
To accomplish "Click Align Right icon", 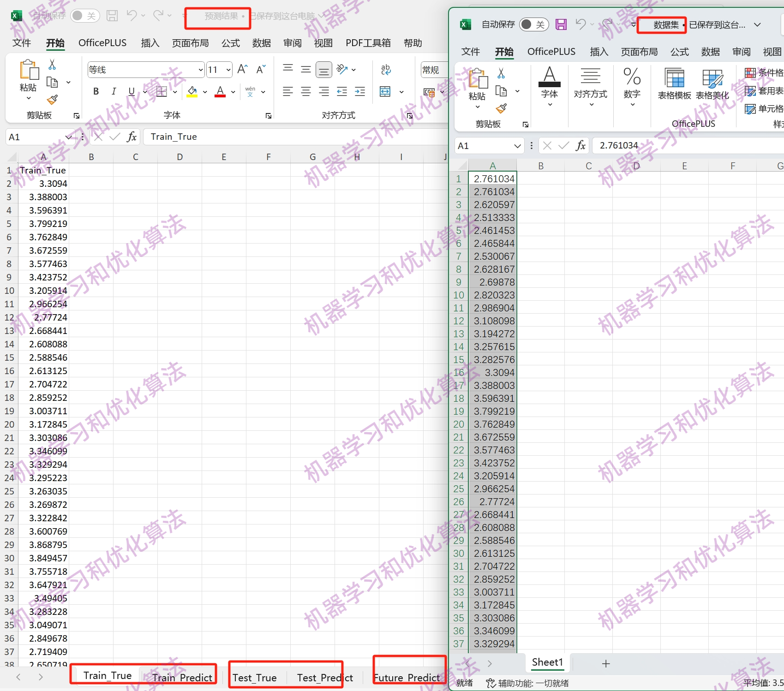I will point(324,92).
